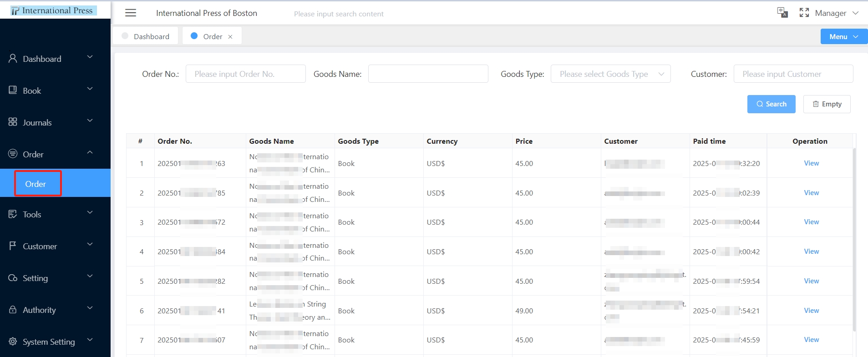Focus the Goods Name input field
Image resolution: width=868 pixels, height=357 pixels.
point(428,74)
